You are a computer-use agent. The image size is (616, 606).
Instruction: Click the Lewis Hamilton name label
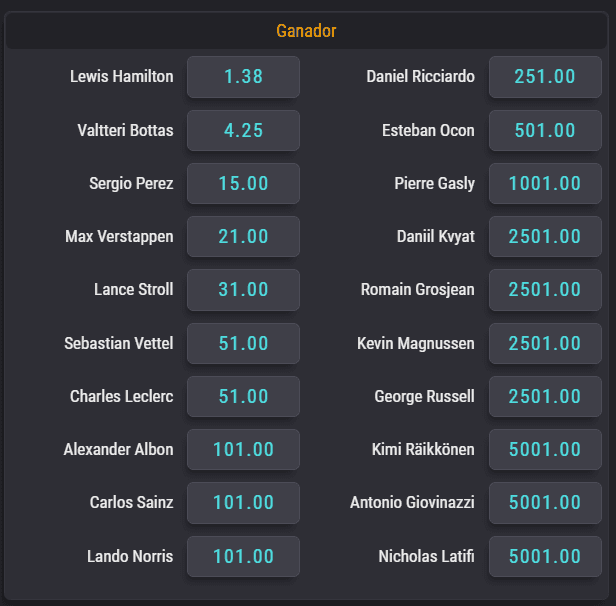(122, 77)
